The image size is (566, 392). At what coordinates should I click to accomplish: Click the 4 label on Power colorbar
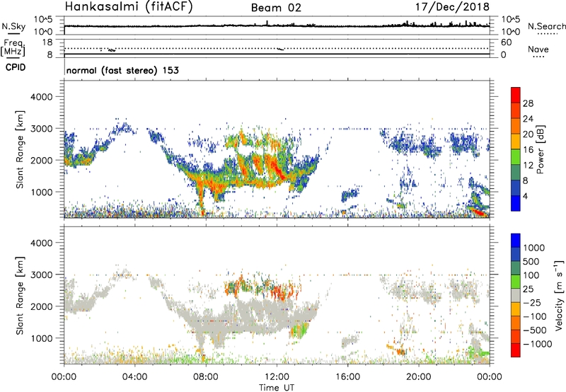pos(526,196)
